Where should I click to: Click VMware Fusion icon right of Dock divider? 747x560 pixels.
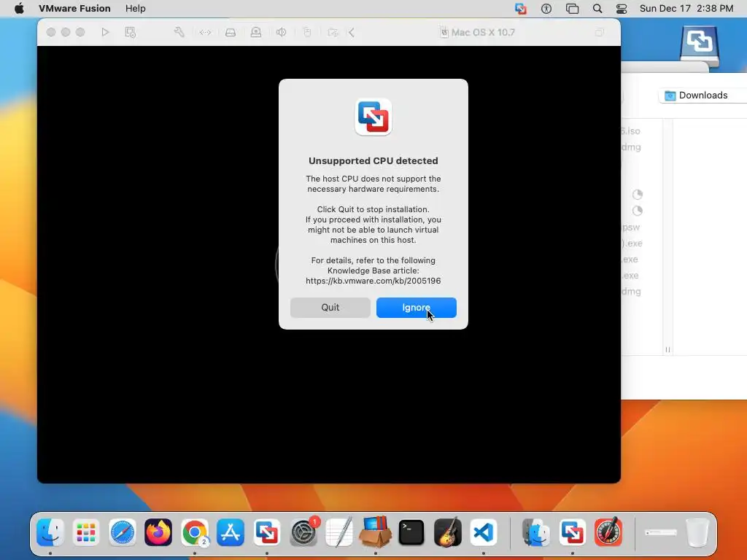(x=572, y=532)
